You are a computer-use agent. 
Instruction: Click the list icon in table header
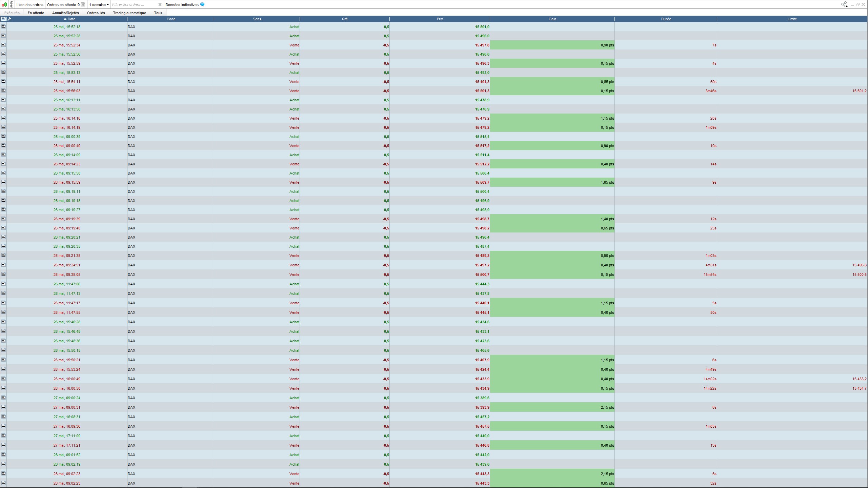(x=3, y=19)
